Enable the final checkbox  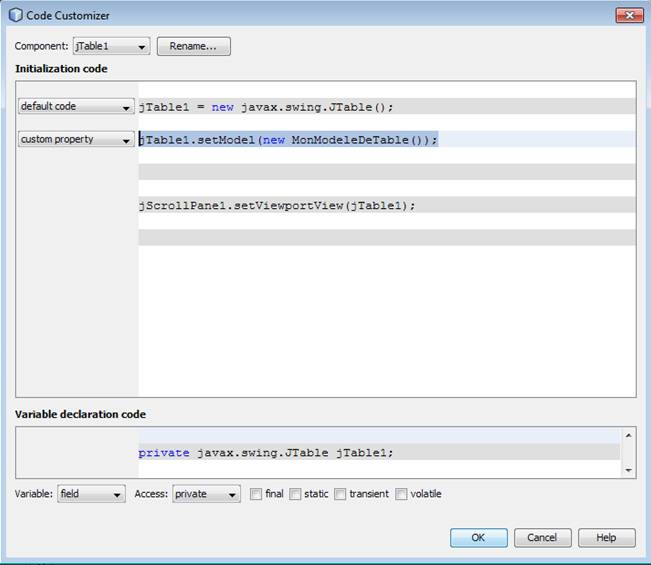(256, 494)
